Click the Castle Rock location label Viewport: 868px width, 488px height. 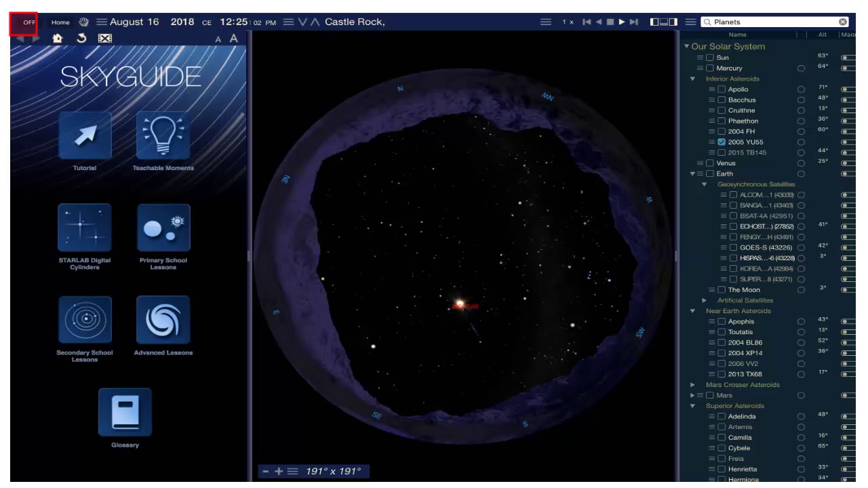pyautogui.click(x=355, y=22)
